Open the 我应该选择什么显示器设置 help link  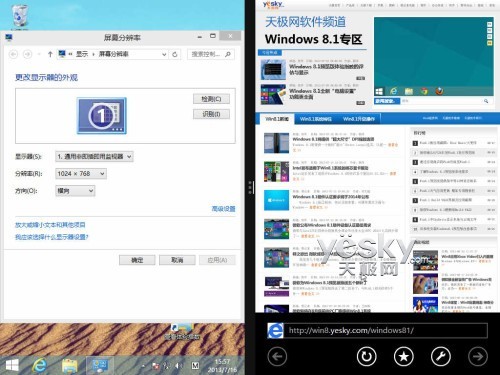pos(52,237)
